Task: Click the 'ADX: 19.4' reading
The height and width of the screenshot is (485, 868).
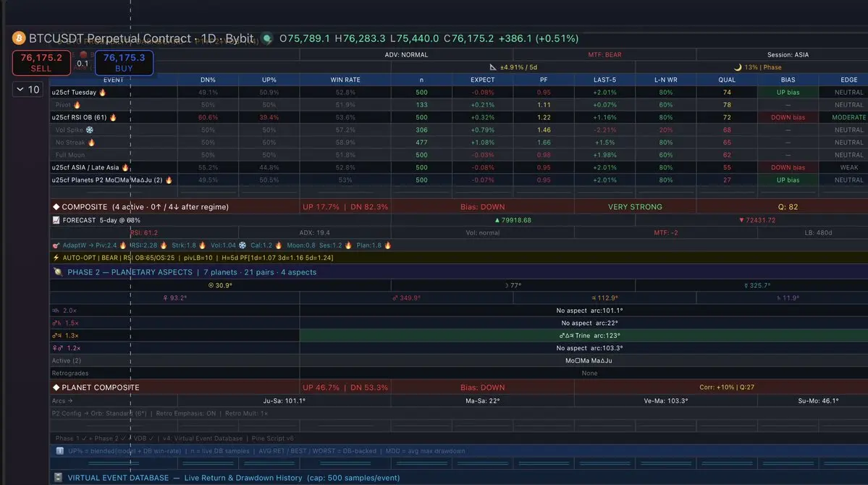Action: (314, 232)
